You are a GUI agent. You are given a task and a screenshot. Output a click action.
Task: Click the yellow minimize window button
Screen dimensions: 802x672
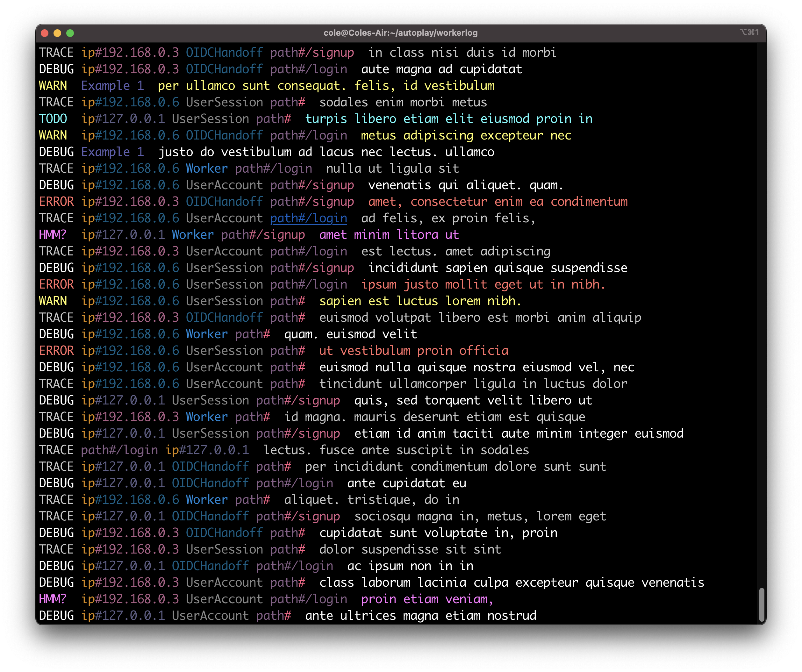point(57,33)
